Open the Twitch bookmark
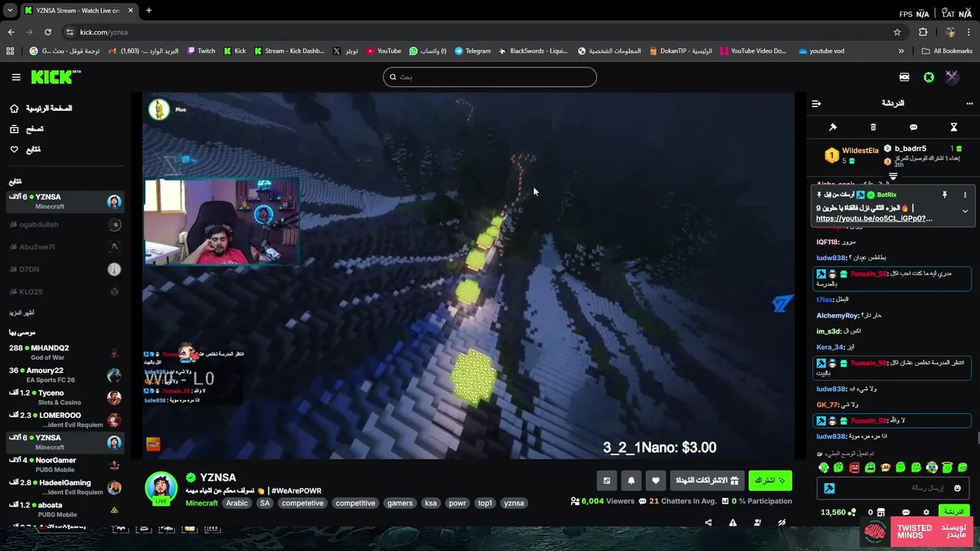980x551 pixels. click(201, 51)
